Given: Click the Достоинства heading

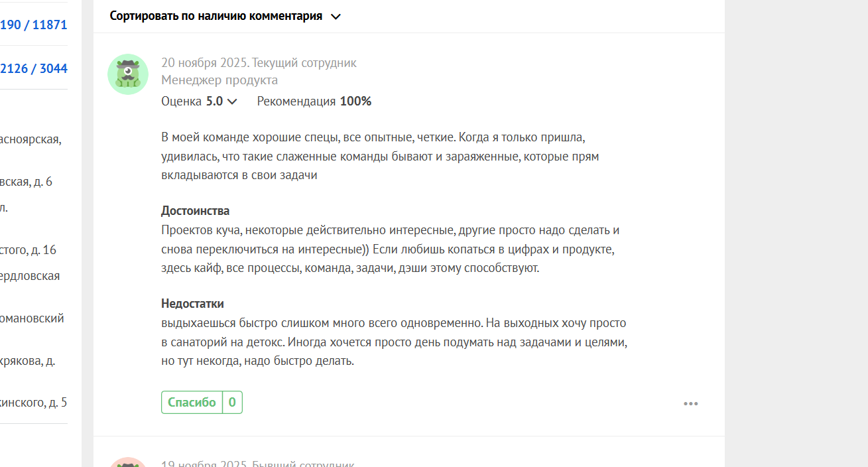Looking at the screenshot, I should [x=196, y=211].
